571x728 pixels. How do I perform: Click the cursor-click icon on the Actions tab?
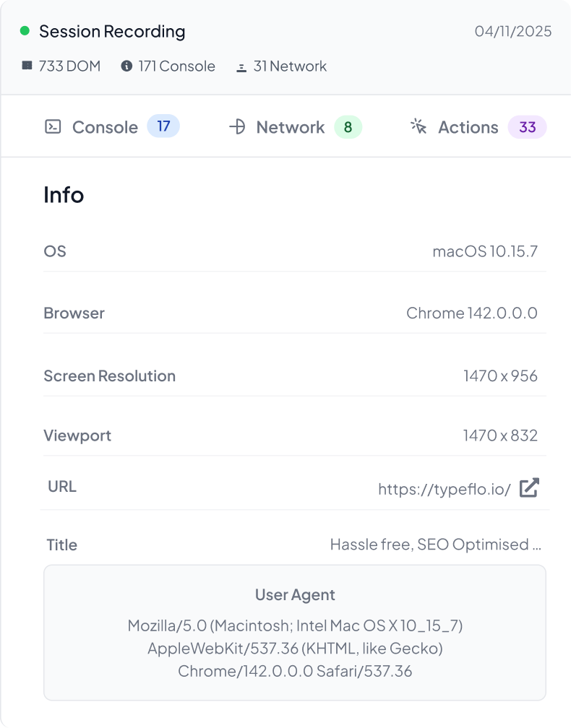pyautogui.click(x=418, y=127)
